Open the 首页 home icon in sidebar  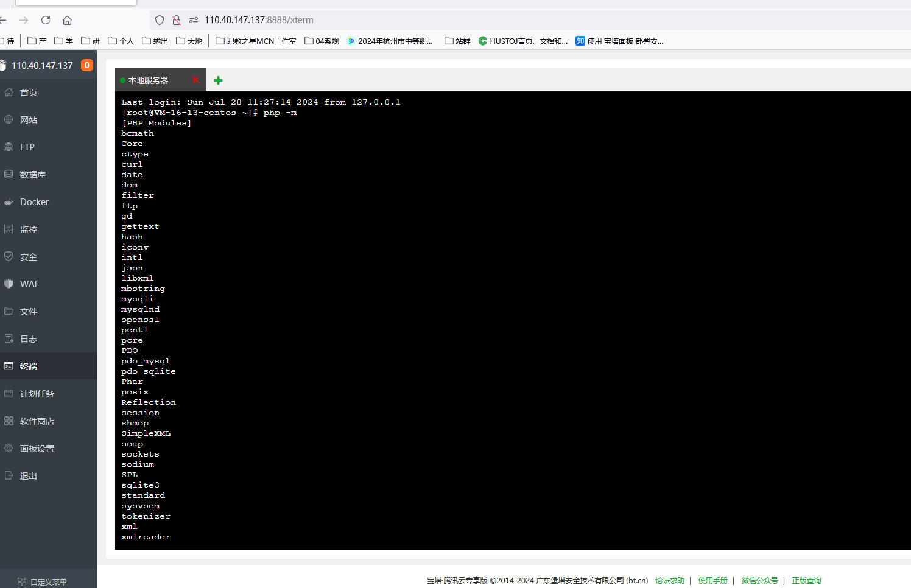9,93
